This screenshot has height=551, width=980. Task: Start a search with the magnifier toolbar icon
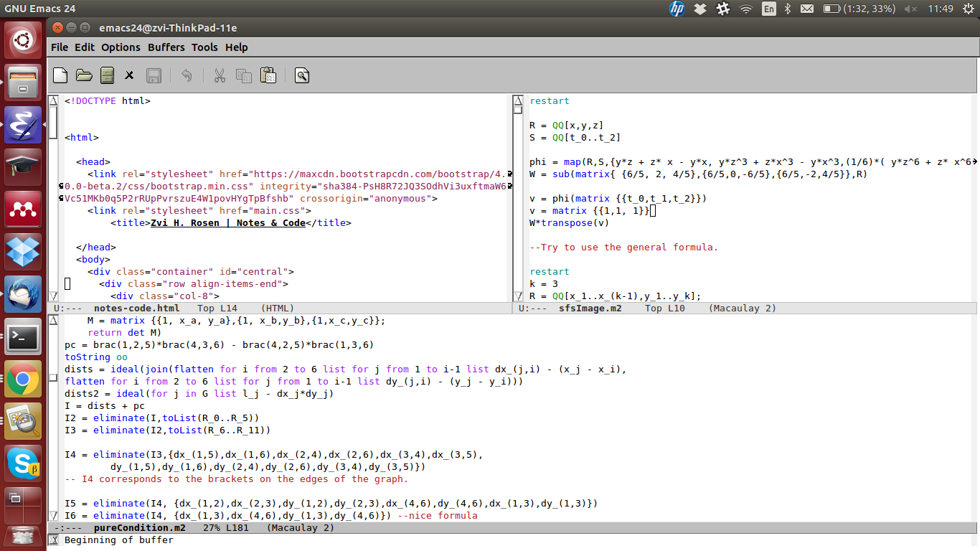(301, 75)
